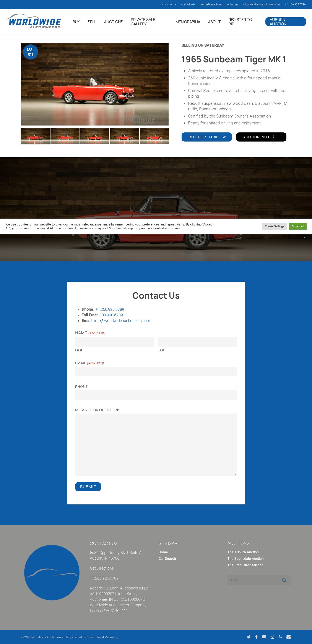The width and height of the screenshot is (312, 644).
Task: Click the top bar email address link
Action: pos(262,5)
